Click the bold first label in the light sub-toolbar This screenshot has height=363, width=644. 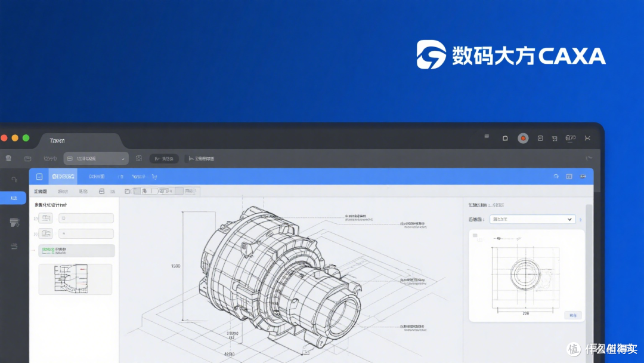pyautogui.click(x=41, y=191)
